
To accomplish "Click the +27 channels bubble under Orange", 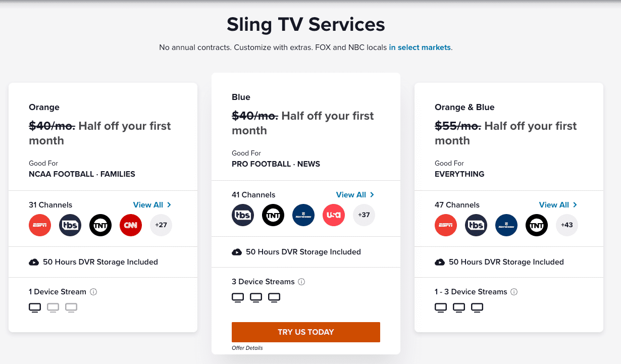I will [x=161, y=225].
